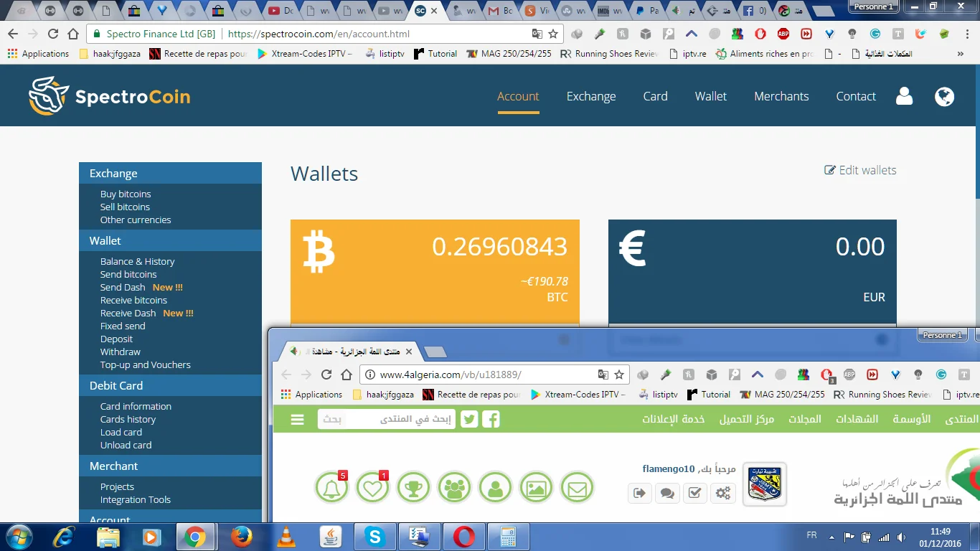Show hidden system tray icons

click(831, 537)
